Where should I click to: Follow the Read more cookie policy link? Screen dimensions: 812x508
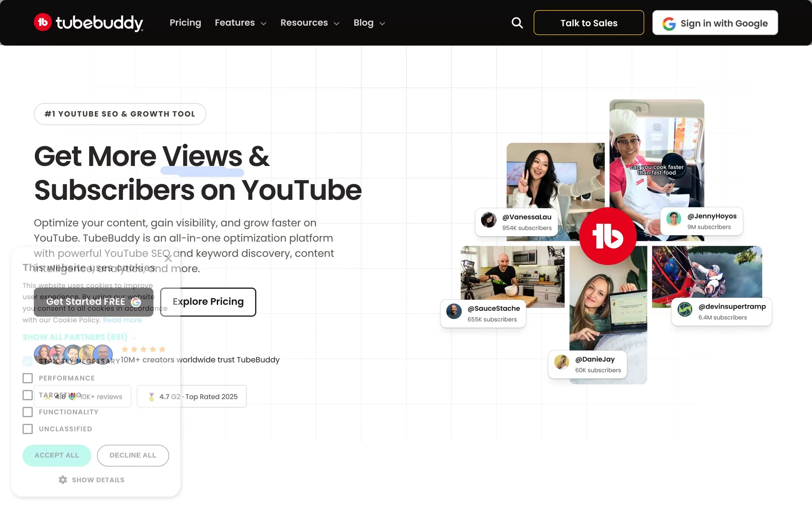tap(122, 320)
